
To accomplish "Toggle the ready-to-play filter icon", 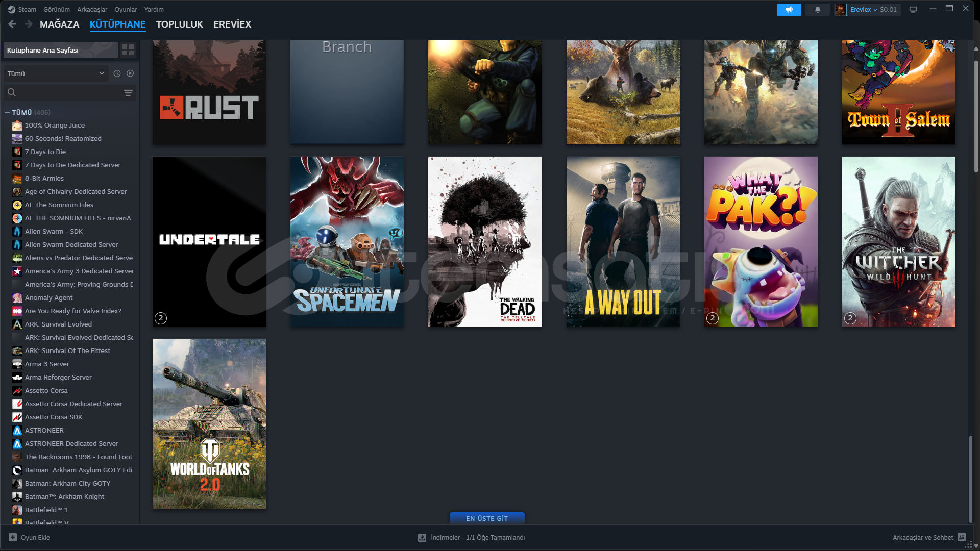I will 130,73.
